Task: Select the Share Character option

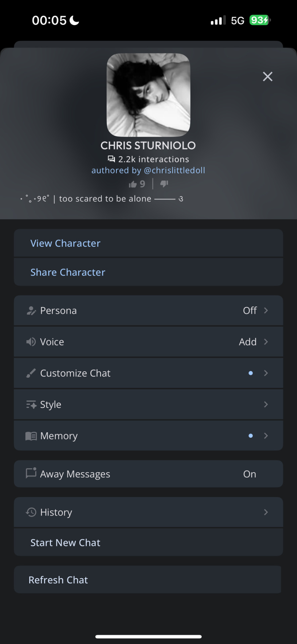Action: click(x=148, y=272)
